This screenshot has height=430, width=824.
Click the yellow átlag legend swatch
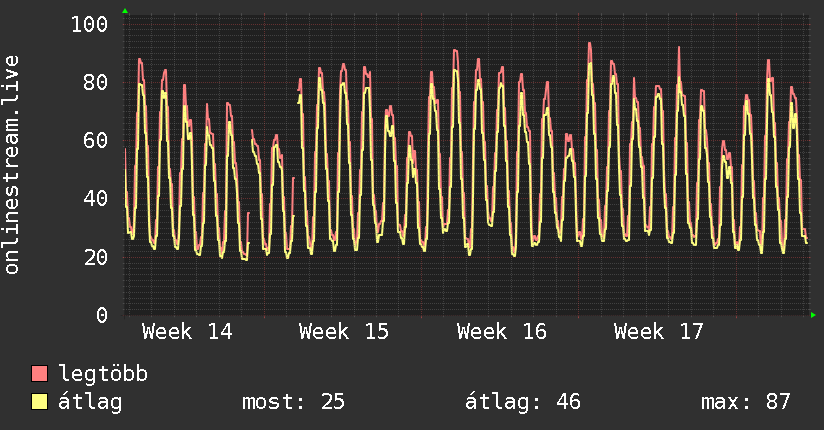coord(39,402)
